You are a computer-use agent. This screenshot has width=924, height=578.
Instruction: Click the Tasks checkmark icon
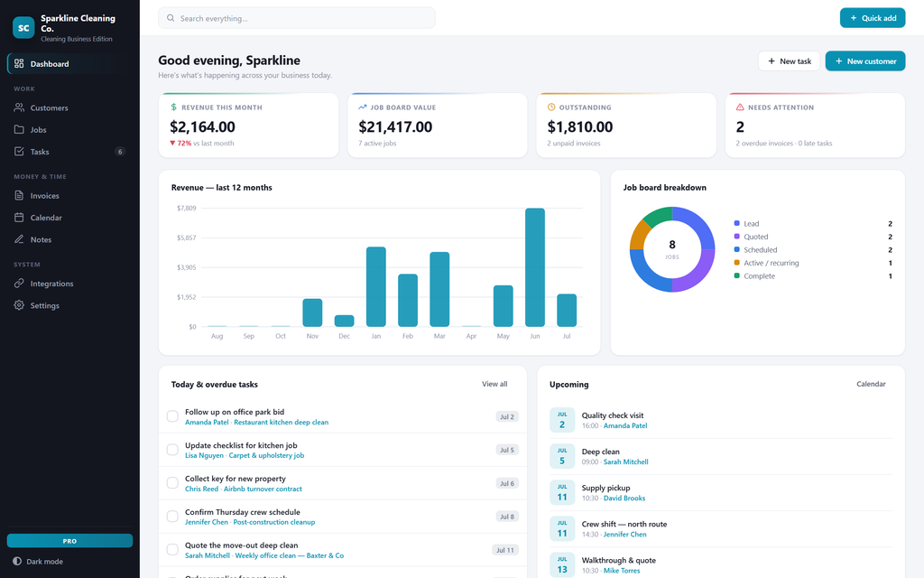coord(19,152)
